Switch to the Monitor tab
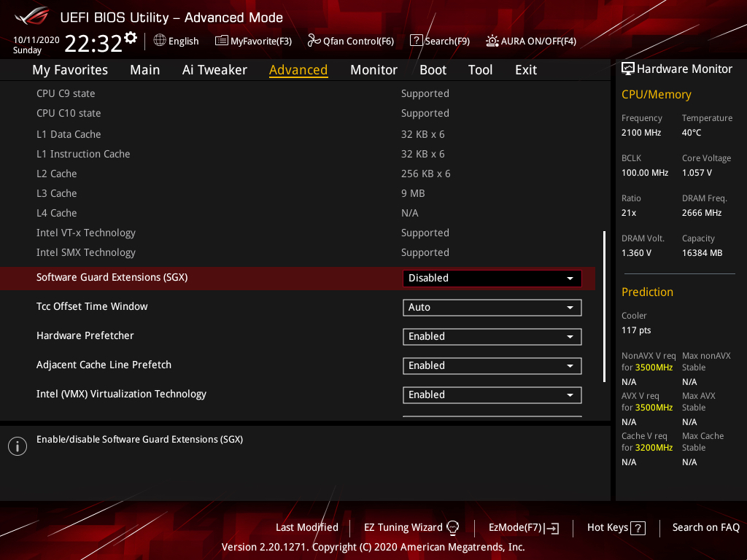The width and height of the screenshot is (747, 560). [373, 70]
